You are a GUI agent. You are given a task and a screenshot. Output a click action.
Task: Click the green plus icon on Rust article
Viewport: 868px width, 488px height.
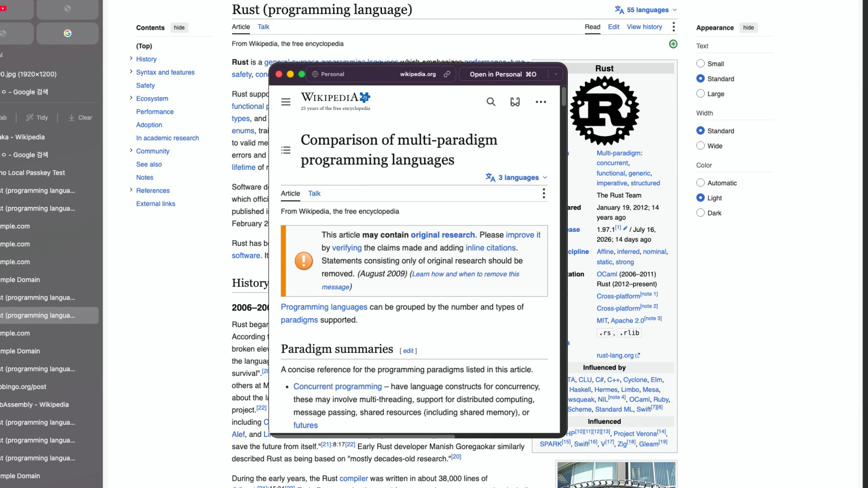[x=673, y=44]
